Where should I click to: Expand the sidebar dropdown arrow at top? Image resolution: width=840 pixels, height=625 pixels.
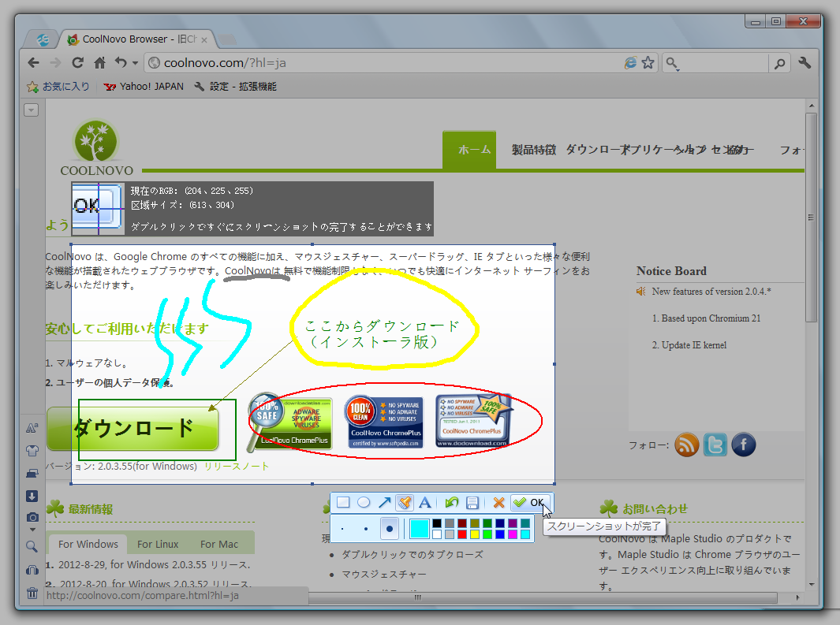[31, 110]
